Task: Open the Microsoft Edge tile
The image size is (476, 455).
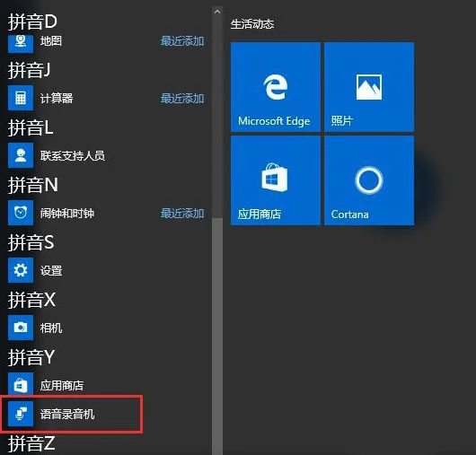Action: coord(276,87)
